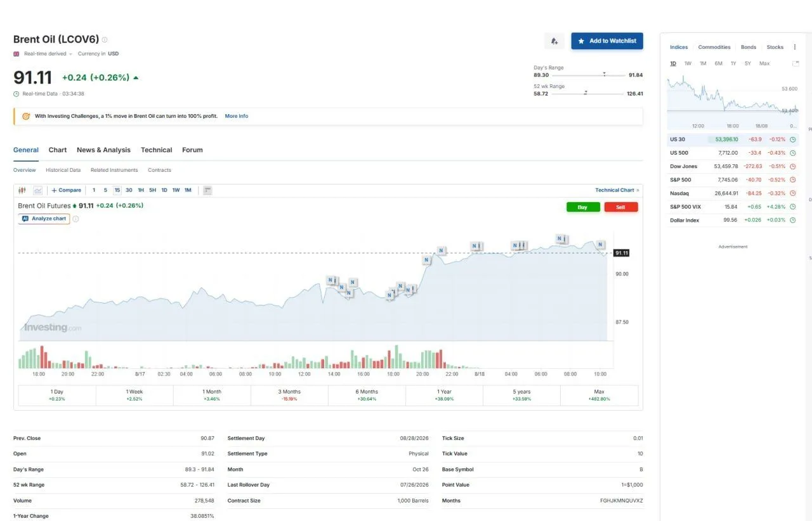The width and height of the screenshot is (812, 521).
Task: Click the Volume value 278,548
Action: 204,501
